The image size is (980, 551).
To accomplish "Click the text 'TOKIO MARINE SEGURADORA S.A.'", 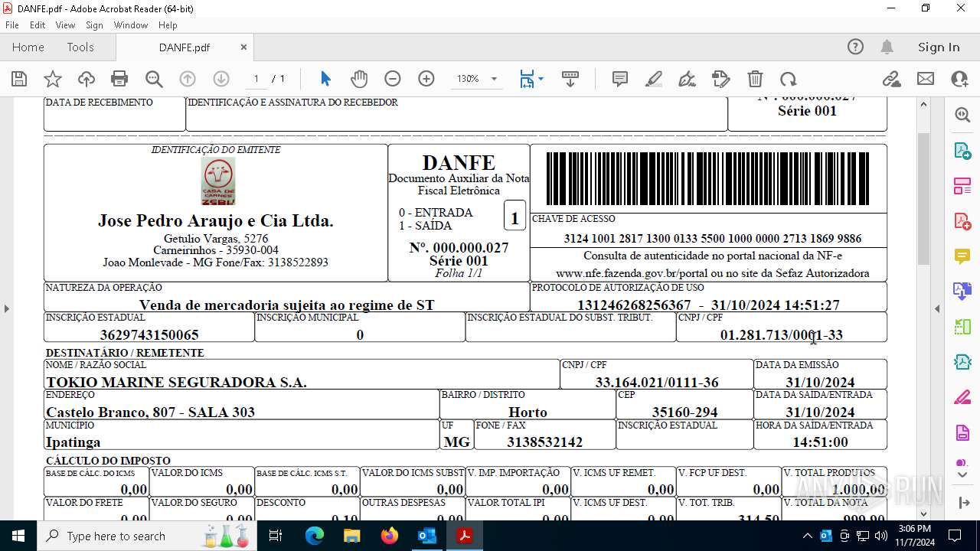I will coord(176,382).
